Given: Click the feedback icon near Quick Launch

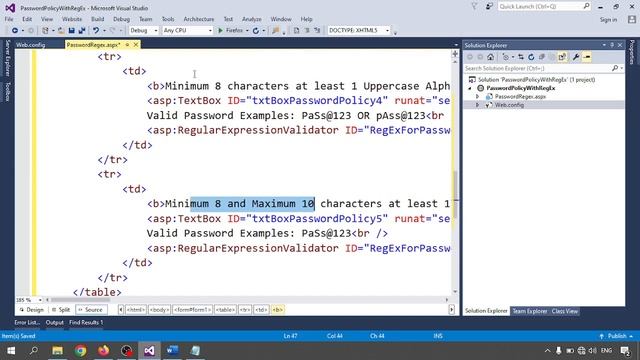Looking at the screenshot, I should coord(489,7).
